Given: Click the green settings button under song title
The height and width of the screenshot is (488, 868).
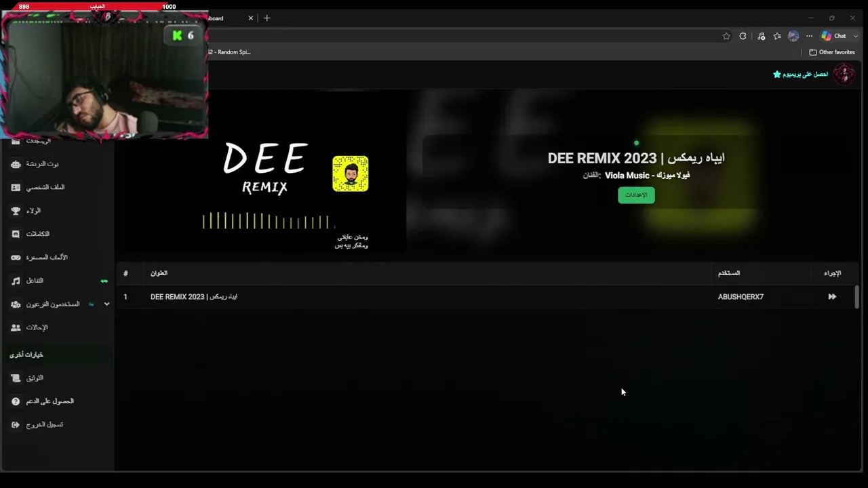Looking at the screenshot, I should [636, 195].
